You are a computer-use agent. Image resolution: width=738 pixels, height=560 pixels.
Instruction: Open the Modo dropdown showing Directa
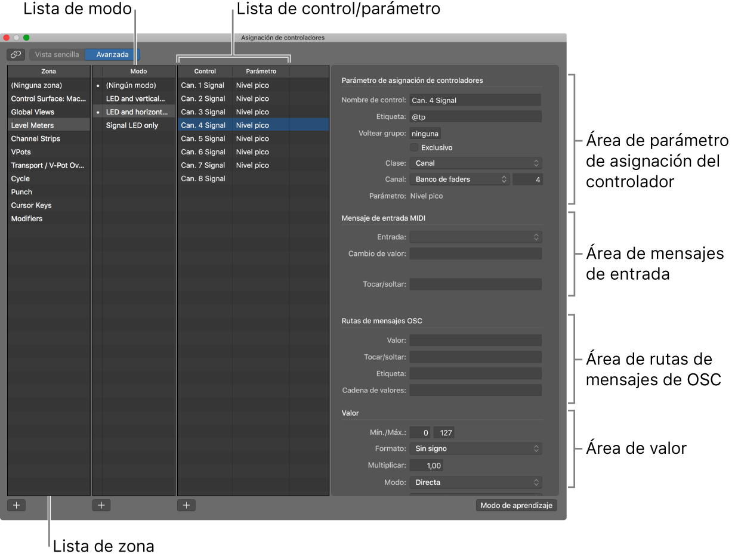pos(475,482)
